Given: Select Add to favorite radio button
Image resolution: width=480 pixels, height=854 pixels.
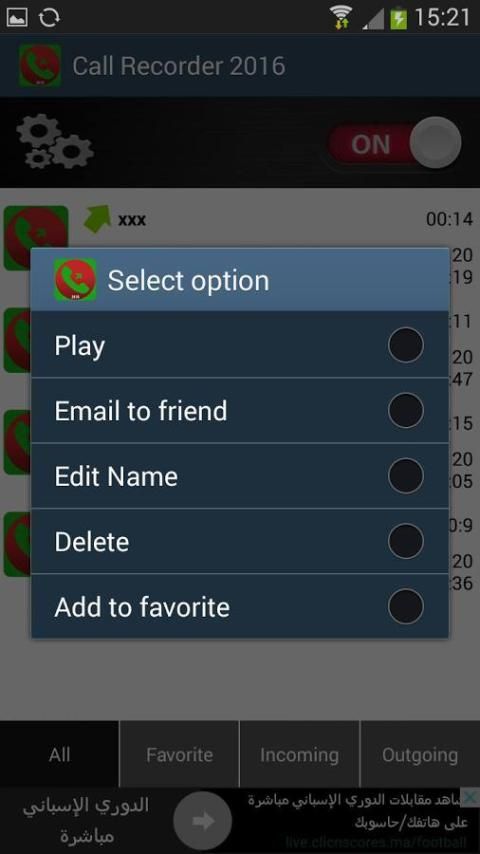Looking at the screenshot, I should [x=405, y=606].
